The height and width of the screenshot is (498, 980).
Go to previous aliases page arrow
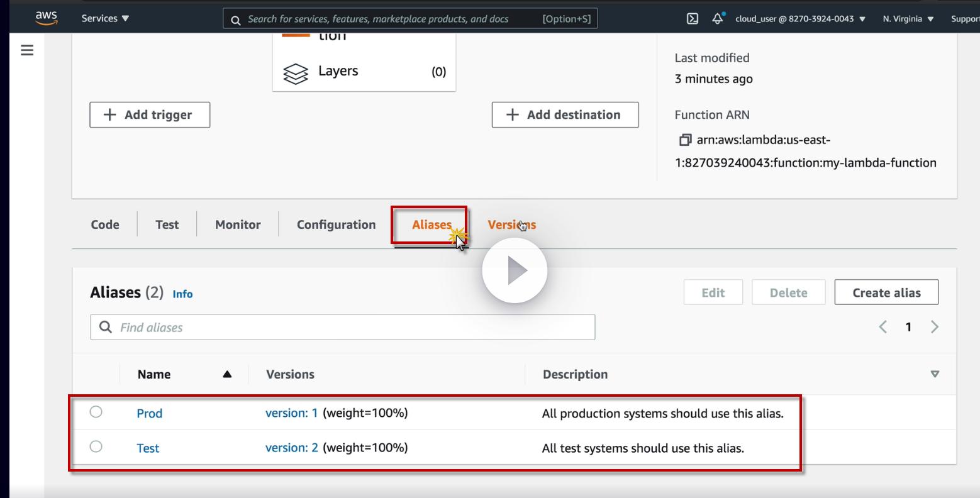coord(883,327)
